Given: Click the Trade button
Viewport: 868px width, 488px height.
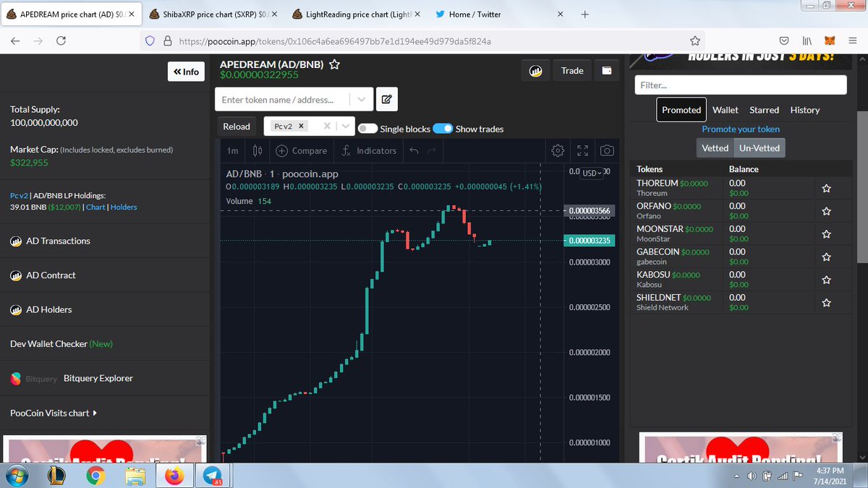Looking at the screenshot, I should pyautogui.click(x=572, y=71).
